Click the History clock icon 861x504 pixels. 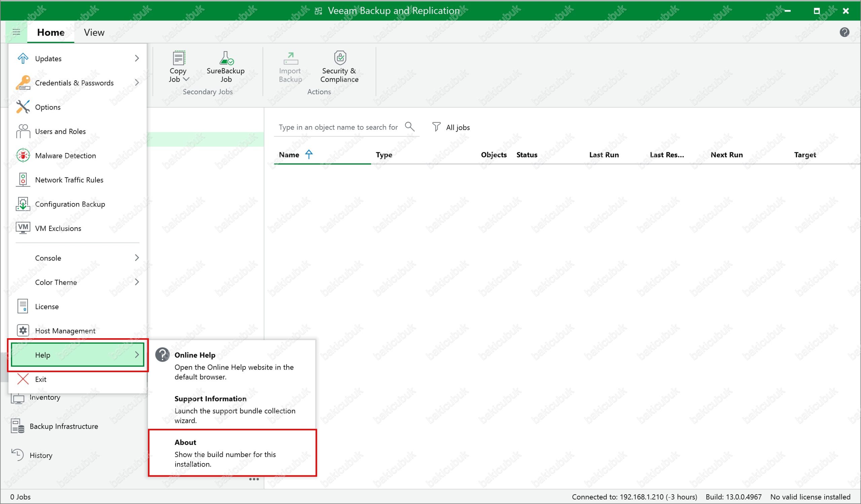tap(18, 455)
